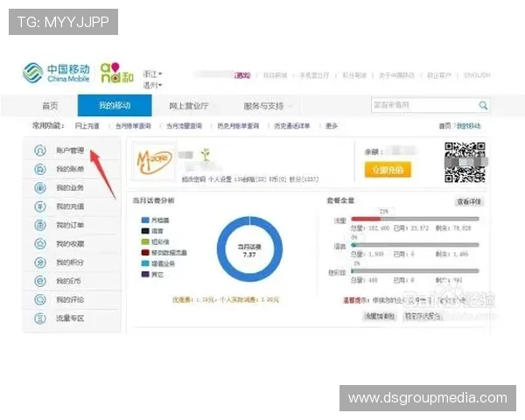Open 账户管理 in the sidebar
This screenshot has width=525, height=420.
70,150
